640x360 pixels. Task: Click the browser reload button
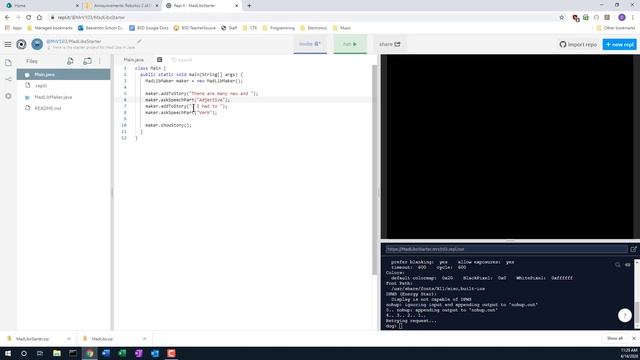[x=29, y=18]
